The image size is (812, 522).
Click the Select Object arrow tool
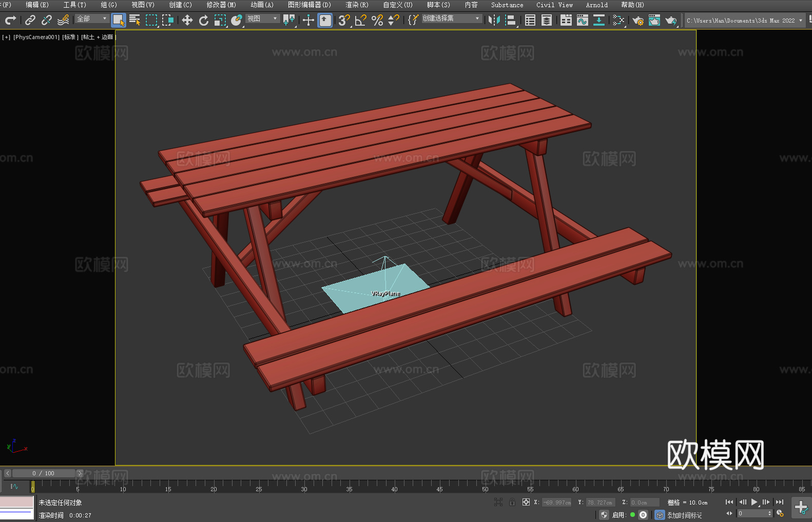click(119, 21)
